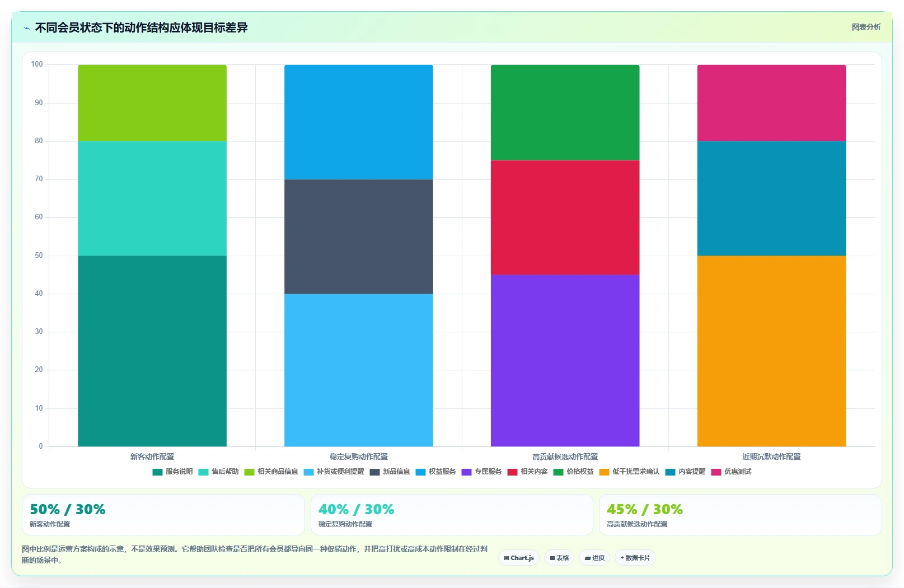The height and width of the screenshot is (588, 904).
Task: Click the dark teal 50 segment in 新客动作配置 bar
Action: [x=152, y=351]
